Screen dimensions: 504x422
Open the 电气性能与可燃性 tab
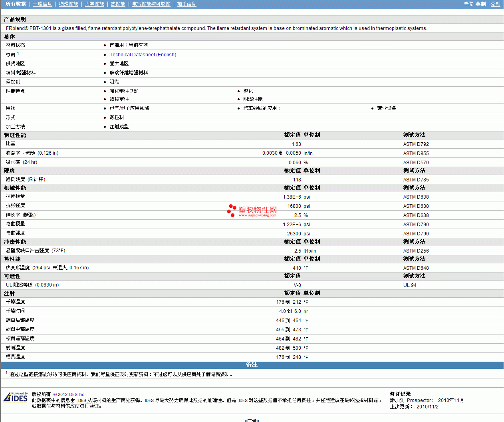click(151, 4)
